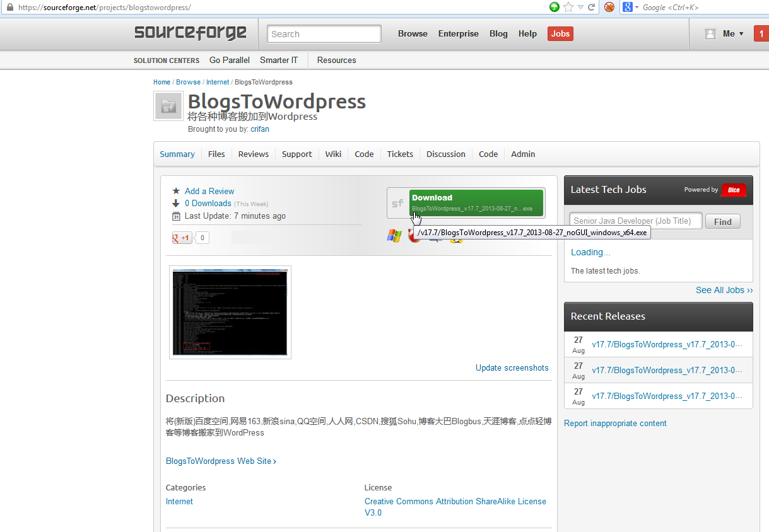Switch to the Discussion tab
Viewport: 769px width, 532px height.
[446, 154]
